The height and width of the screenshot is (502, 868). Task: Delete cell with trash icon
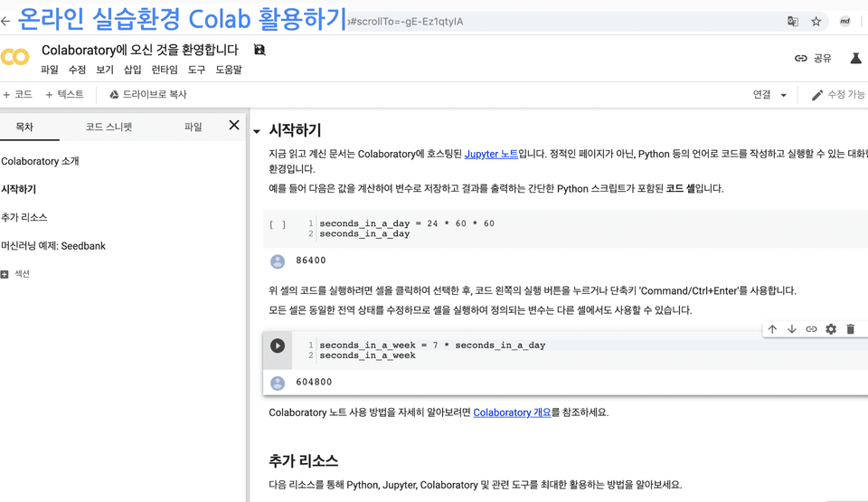click(x=850, y=329)
